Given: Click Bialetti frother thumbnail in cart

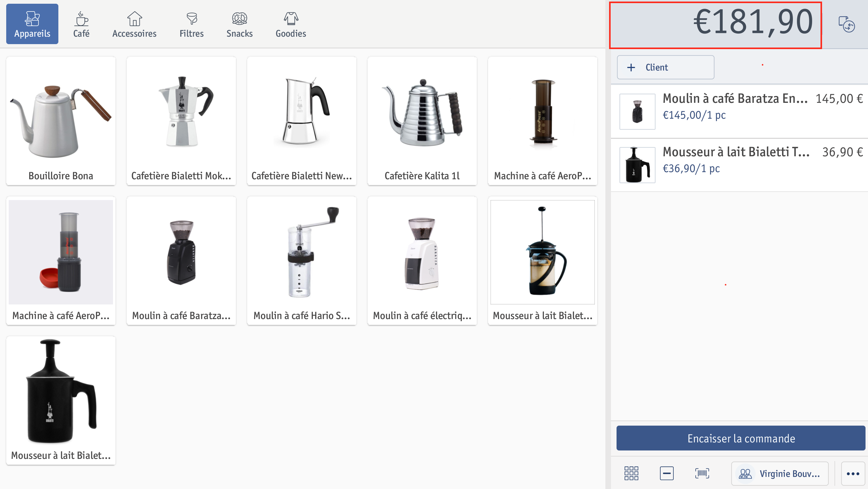Looking at the screenshot, I should [637, 165].
